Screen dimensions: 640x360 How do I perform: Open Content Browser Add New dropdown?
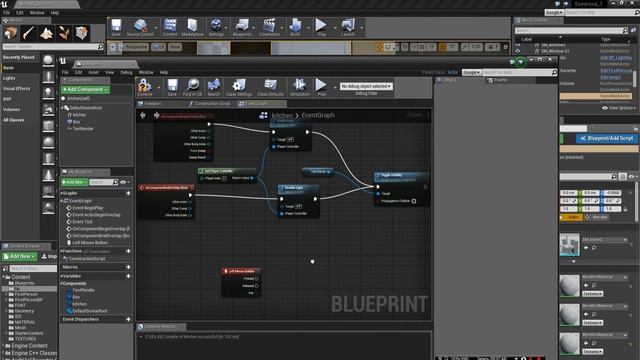[20, 256]
